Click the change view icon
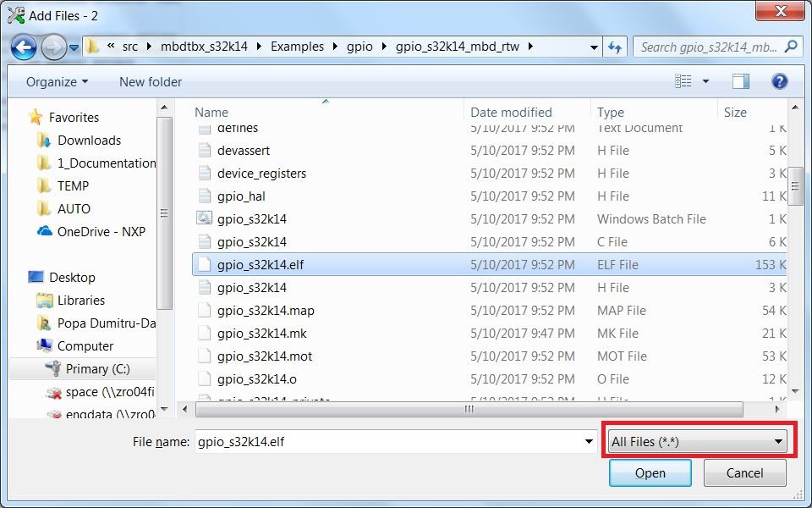The image size is (812, 508). (683, 81)
